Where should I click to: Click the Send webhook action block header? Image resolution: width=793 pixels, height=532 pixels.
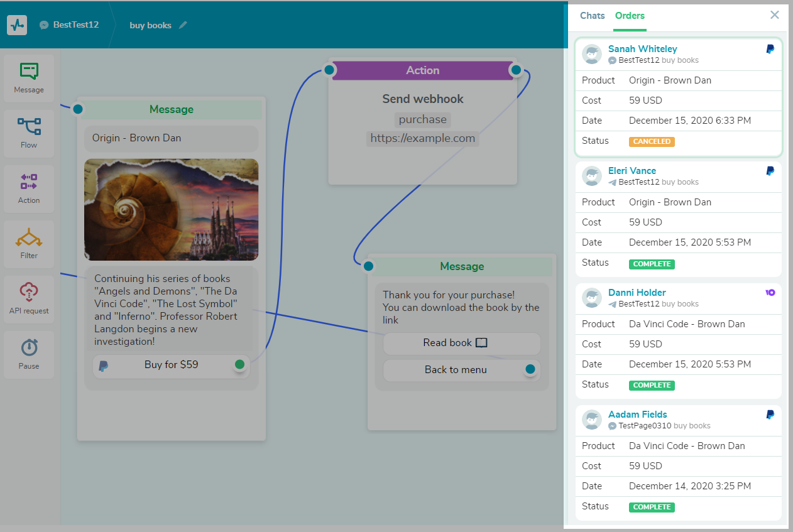coord(422,70)
